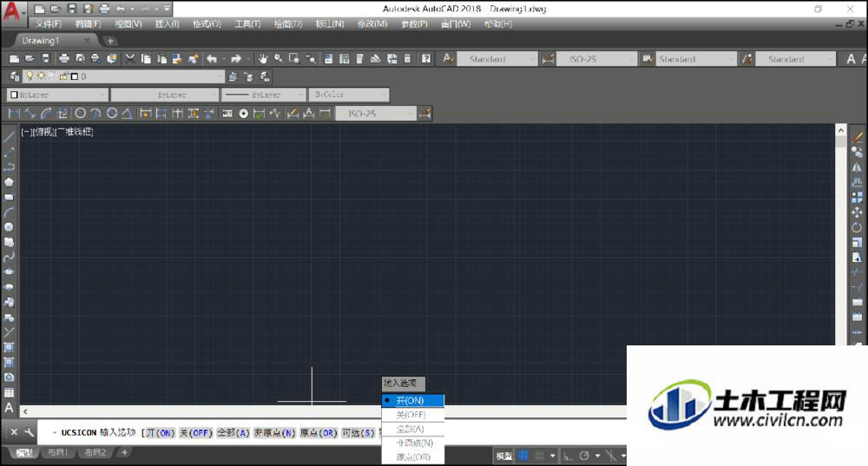
Task: Open the table style Standard dropdown
Action: pos(696,59)
